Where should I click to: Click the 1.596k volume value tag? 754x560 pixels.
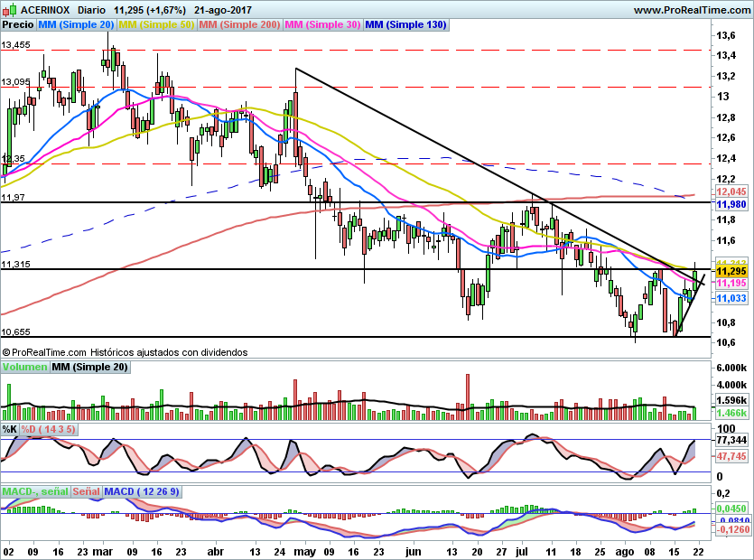click(730, 399)
